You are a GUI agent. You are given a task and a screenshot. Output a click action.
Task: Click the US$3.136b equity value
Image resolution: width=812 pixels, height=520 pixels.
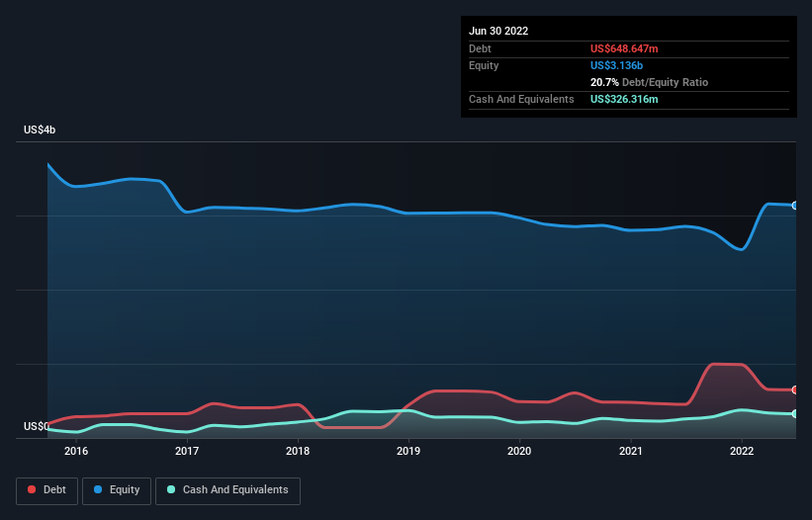(x=616, y=65)
